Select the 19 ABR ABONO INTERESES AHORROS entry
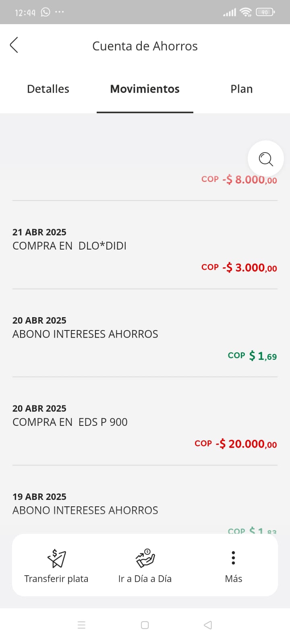This screenshot has width=290, height=644. tap(85, 510)
